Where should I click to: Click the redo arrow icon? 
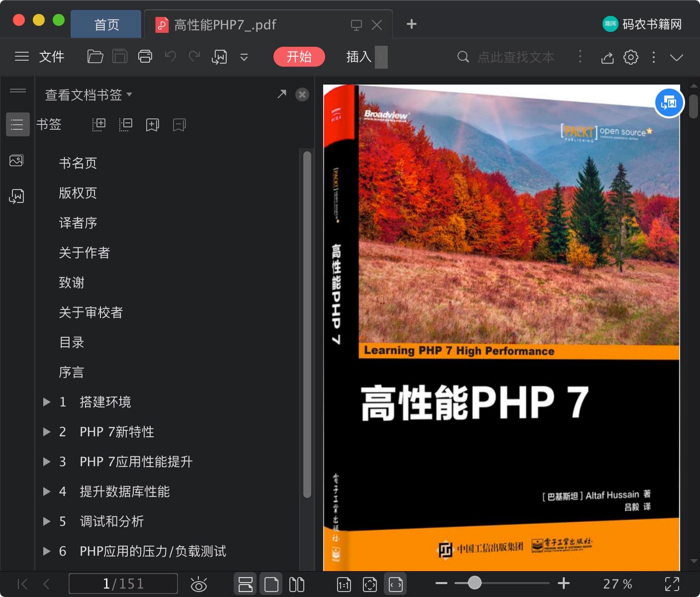(194, 56)
